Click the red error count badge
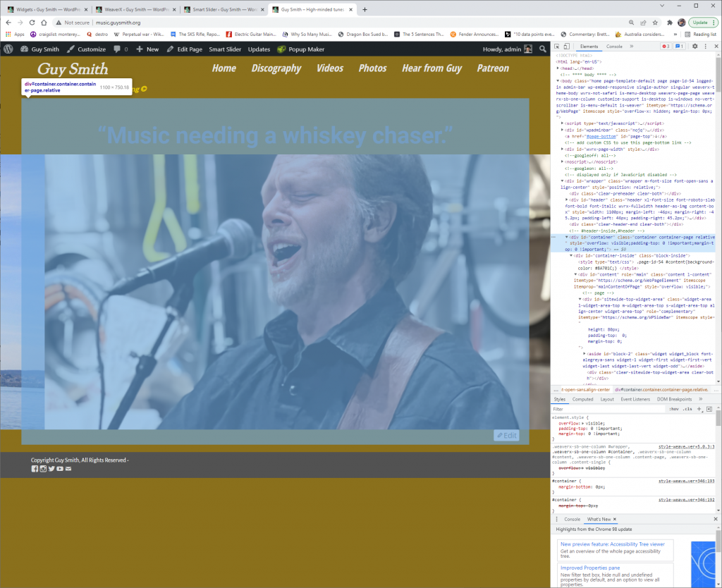This screenshot has width=722, height=588. [665, 47]
